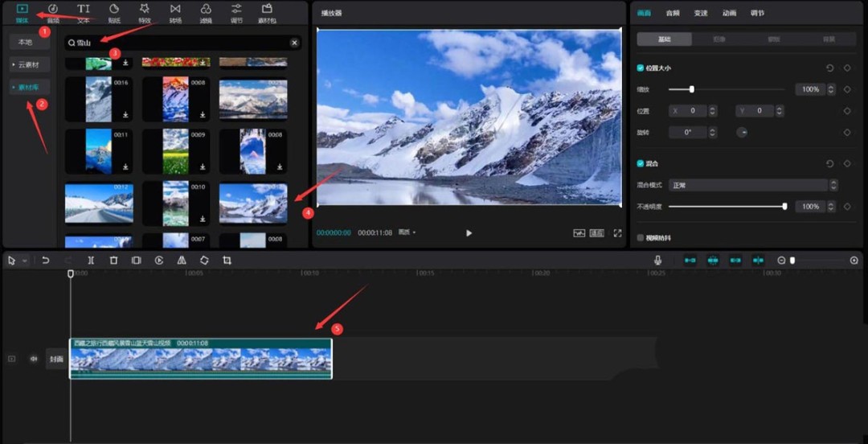Select the crop tool in timeline toolbar
Image resolution: width=868 pixels, height=444 pixels.
pos(227,261)
